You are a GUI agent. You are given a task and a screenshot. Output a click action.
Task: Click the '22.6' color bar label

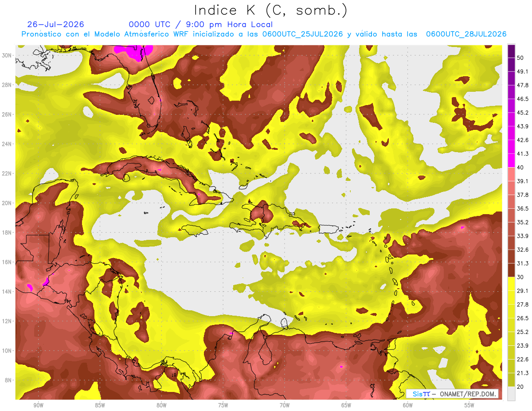[x=523, y=359]
